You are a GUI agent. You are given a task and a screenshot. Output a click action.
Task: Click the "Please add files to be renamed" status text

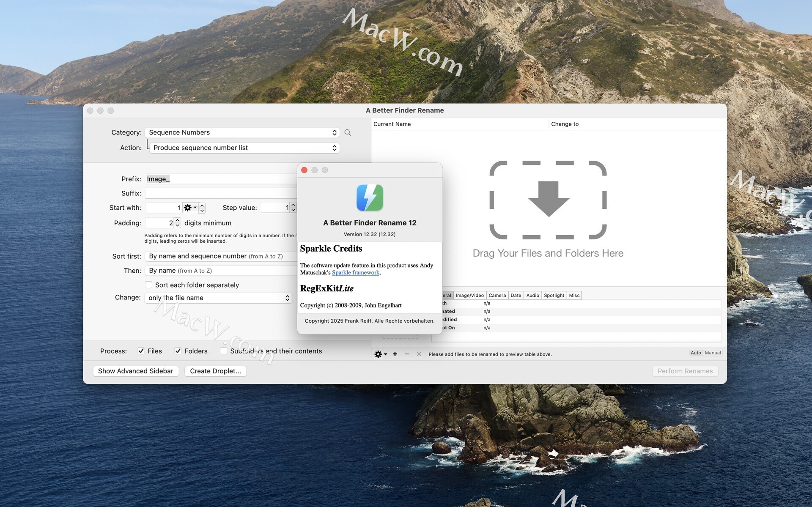pos(490,354)
